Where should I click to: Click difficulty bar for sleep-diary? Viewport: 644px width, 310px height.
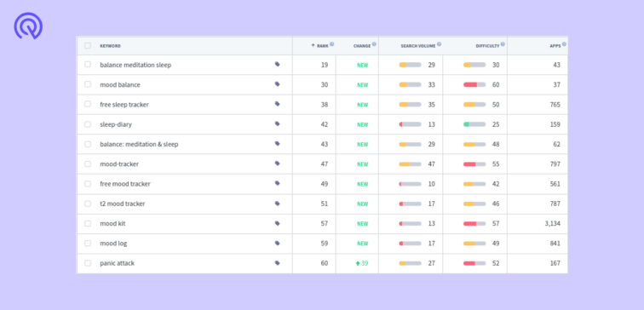pyautogui.click(x=474, y=124)
